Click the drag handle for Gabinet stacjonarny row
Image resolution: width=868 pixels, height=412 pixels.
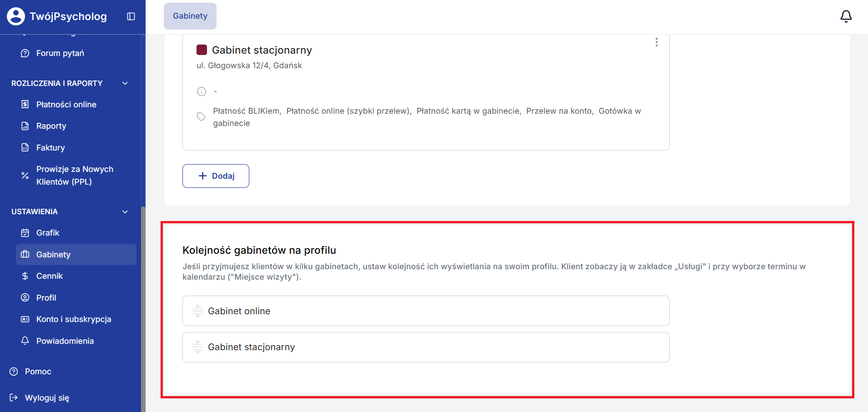pos(197,347)
